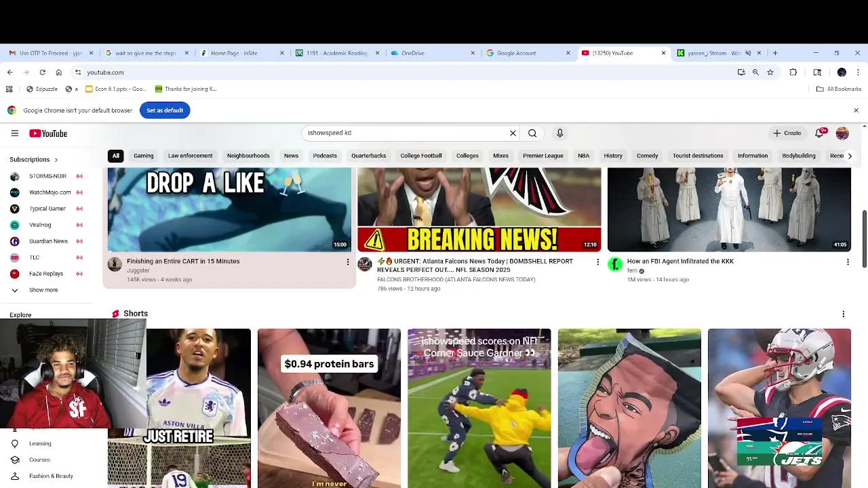Open the ishowspeed scores Short

pyautogui.click(x=479, y=408)
